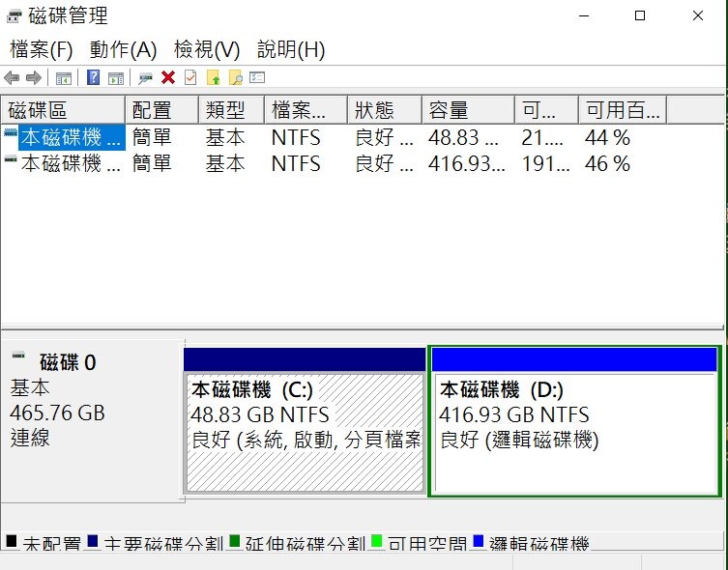Click the dark blue 主要磁碟分割 legend swatch
The width and height of the screenshot is (728, 570).
(93, 541)
